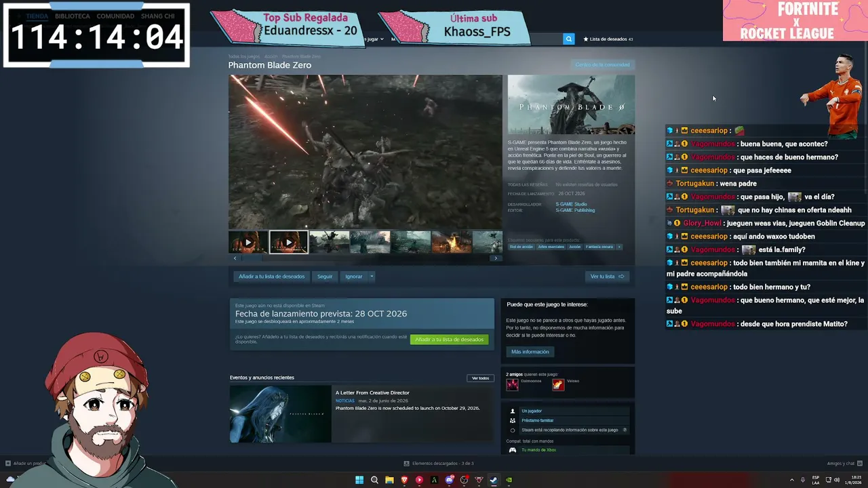868x488 pixels.
Task: Click the 'Añadir a tu lista de deseados' button left of Seguir
Action: (x=271, y=277)
